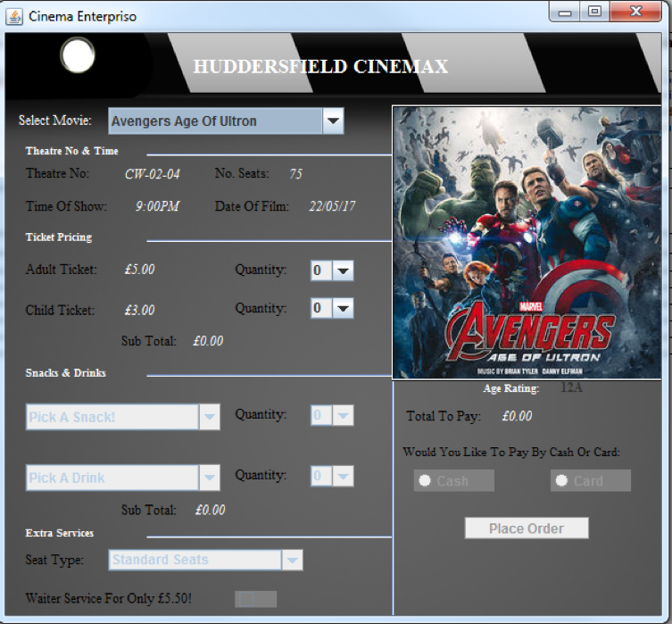Tick the Waiter Service checkbox
The height and width of the screenshot is (624, 672).
tap(255, 599)
